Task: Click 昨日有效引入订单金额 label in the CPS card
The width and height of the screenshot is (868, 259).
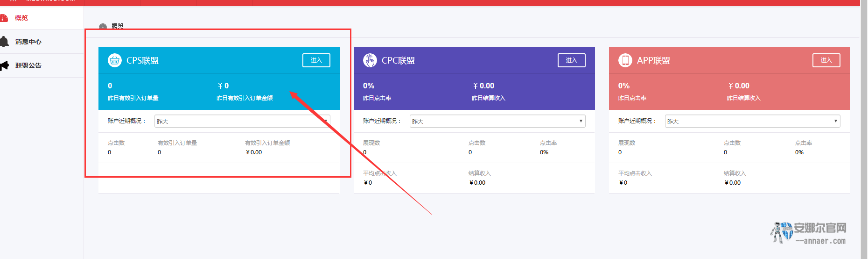Action: [x=245, y=98]
